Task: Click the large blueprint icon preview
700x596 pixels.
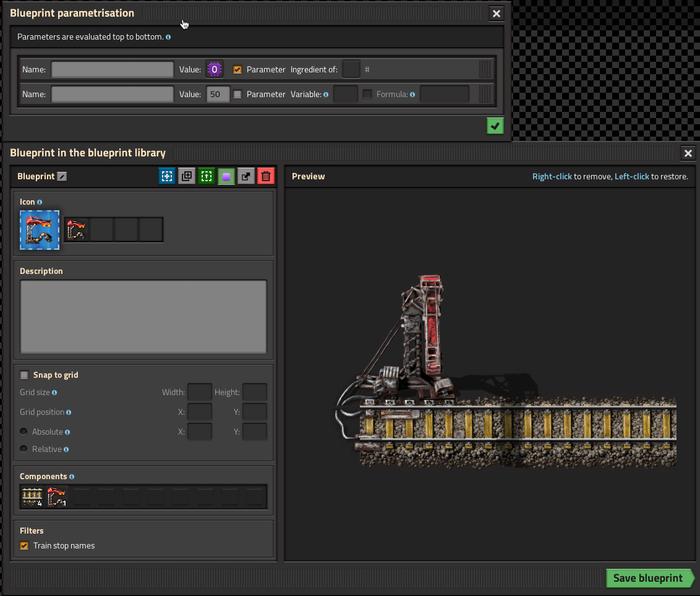Action: point(40,230)
